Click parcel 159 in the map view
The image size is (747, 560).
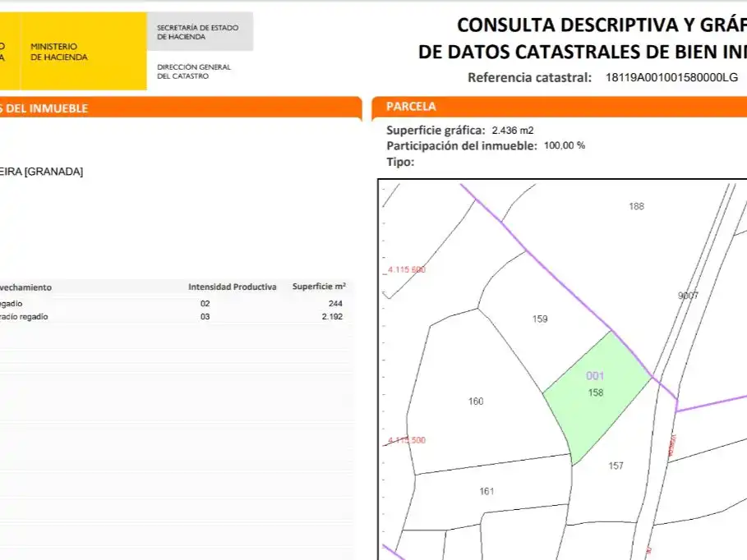[x=542, y=319]
